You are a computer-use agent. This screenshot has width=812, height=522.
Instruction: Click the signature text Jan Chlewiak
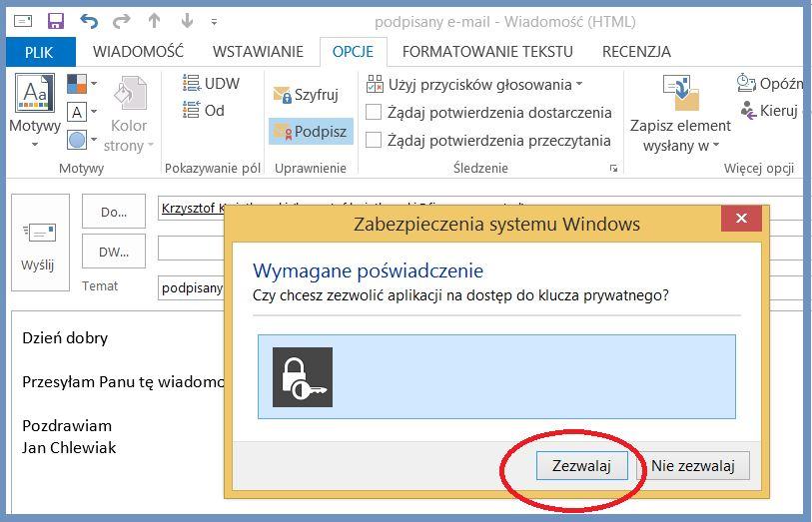coord(69,448)
